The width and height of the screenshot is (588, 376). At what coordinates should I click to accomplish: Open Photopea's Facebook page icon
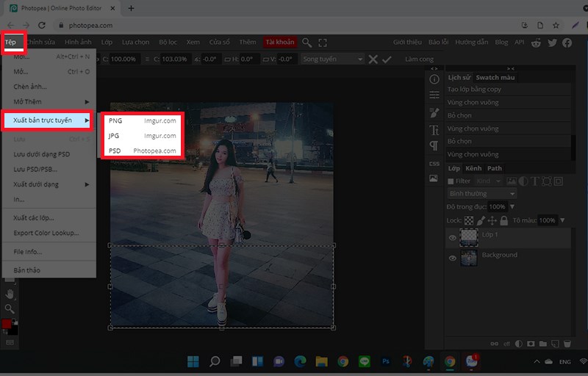tap(567, 43)
